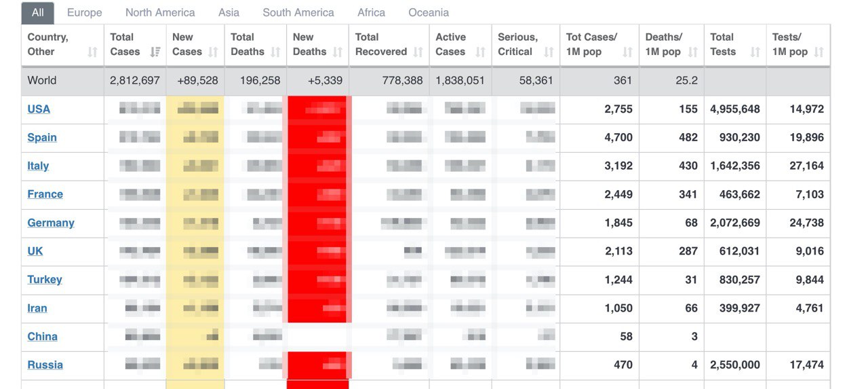Screen dimensions: 868x389
Task: Click World total deaths 196,258
Action: coord(260,81)
